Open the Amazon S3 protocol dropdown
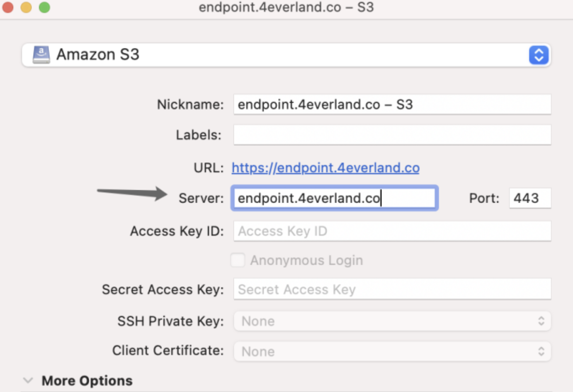 click(x=286, y=54)
